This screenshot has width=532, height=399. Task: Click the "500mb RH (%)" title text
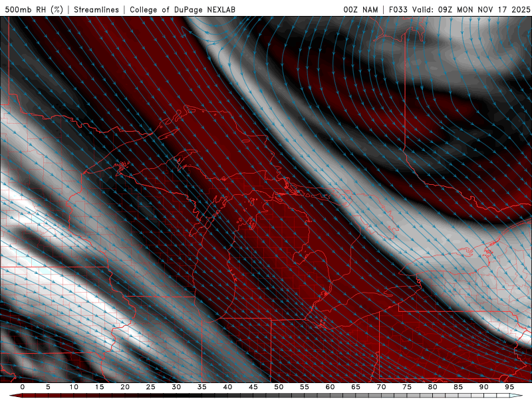coord(34,9)
